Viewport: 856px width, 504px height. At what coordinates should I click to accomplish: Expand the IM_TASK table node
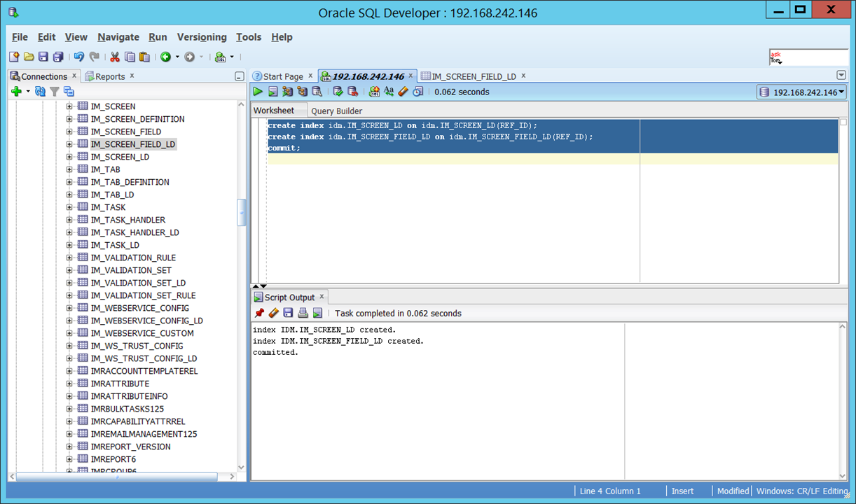click(69, 207)
